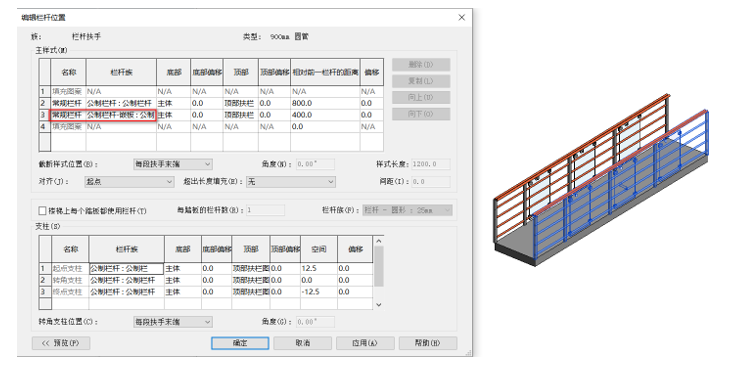Viewport: 734px width, 377px height.
Task: Select row 1 填充图案 cell in main pattern
Action: tap(68, 91)
